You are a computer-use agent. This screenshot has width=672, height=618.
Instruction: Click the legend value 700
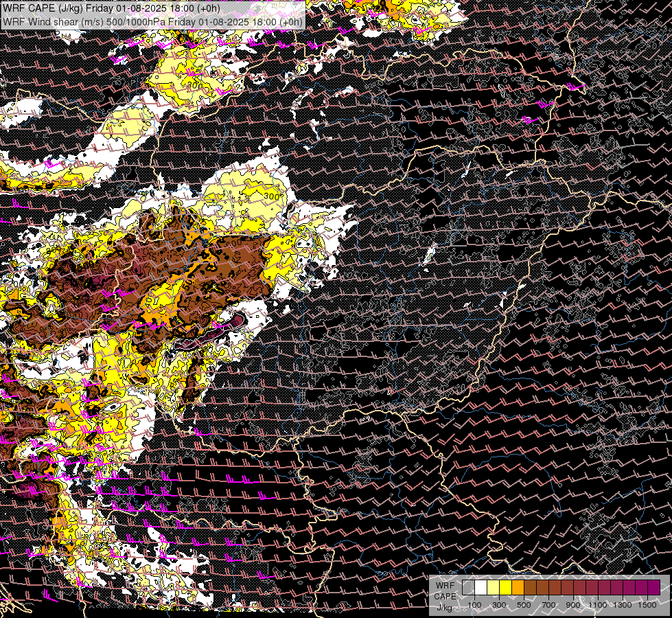coord(548,605)
